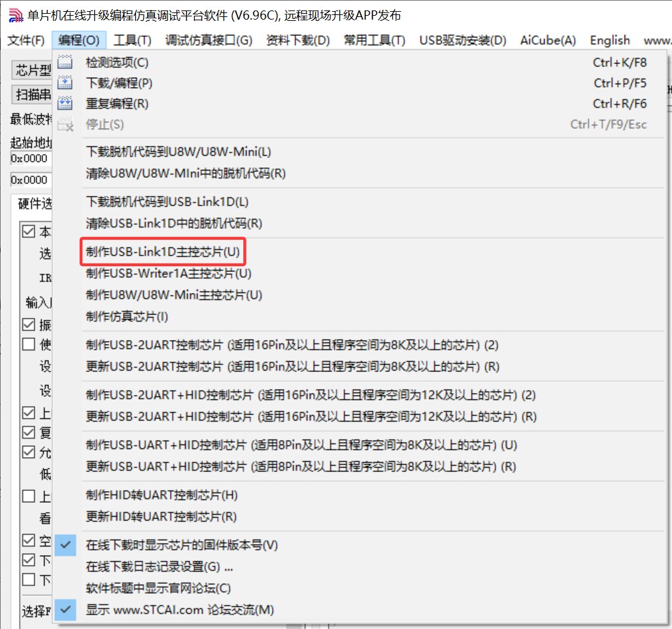Open the AiCube(A) menu
The image size is (672, 629).
coord(548,40)
